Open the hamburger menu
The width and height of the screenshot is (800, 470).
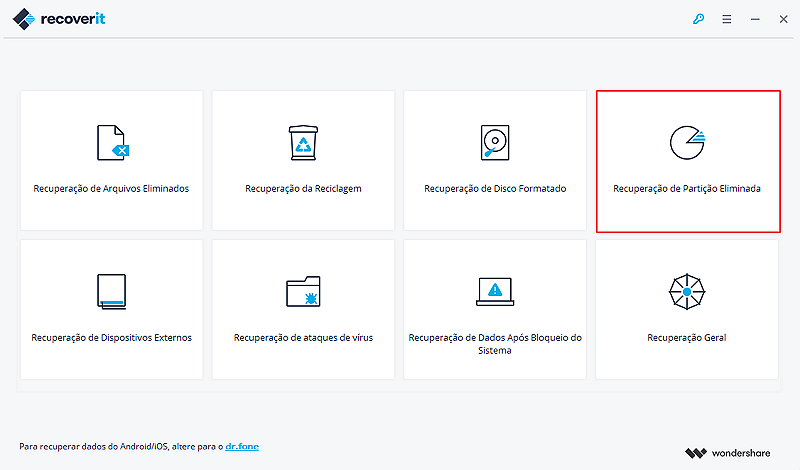click(727, 19)
